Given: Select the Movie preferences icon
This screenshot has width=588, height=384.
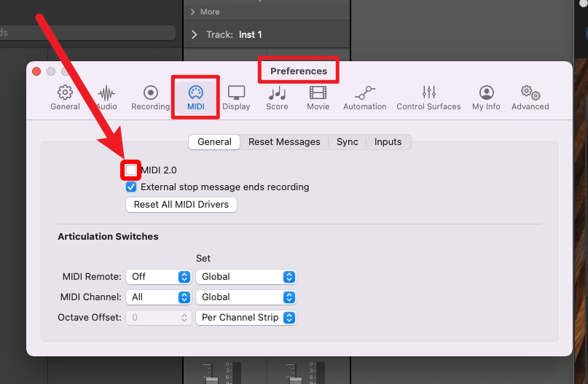Looking at the screenshot, I should click(318, 98).
